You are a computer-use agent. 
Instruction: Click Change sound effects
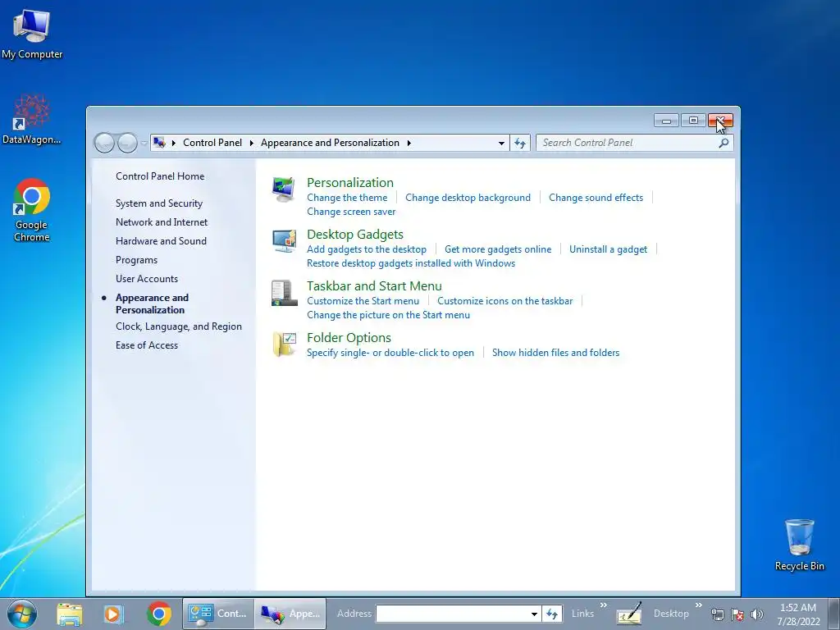click(596, 198)
